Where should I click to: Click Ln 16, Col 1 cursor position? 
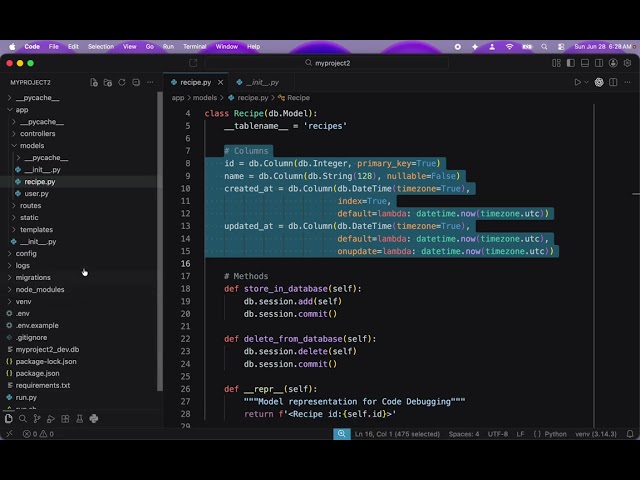pos(397,433)
